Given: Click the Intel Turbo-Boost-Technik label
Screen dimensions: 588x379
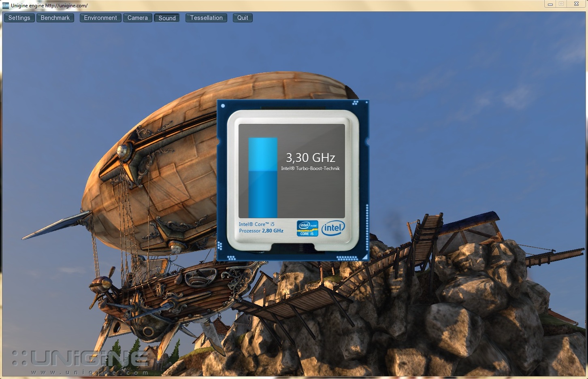Looking at the screenshot, I should (x=311, y=168).
